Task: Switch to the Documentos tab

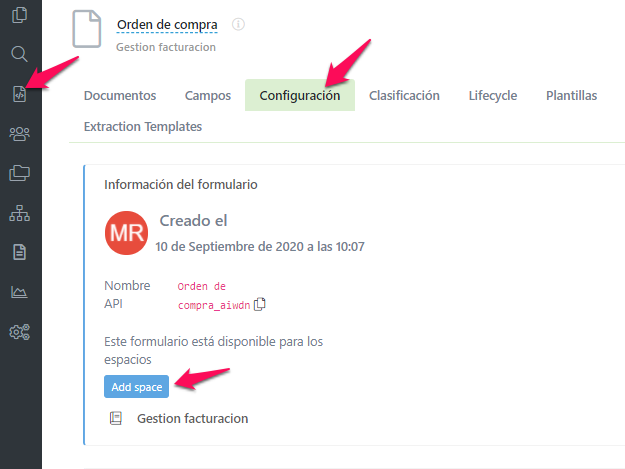Action: click(120, 96)
